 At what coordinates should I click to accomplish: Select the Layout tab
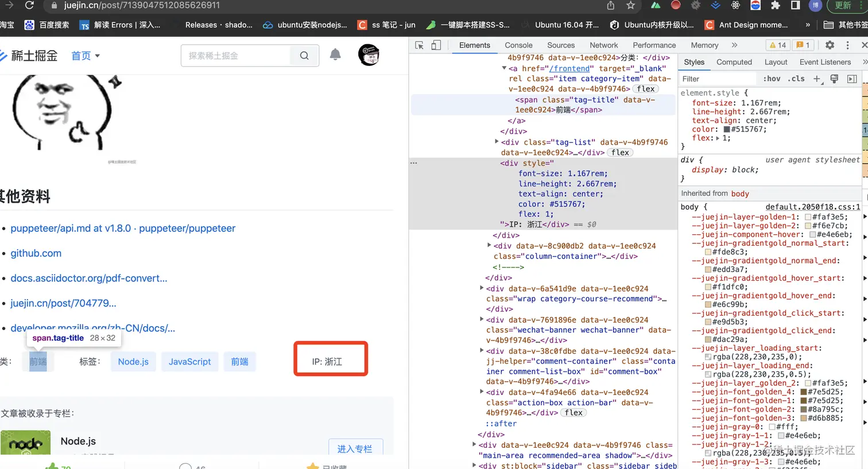[x=776, y=62]
